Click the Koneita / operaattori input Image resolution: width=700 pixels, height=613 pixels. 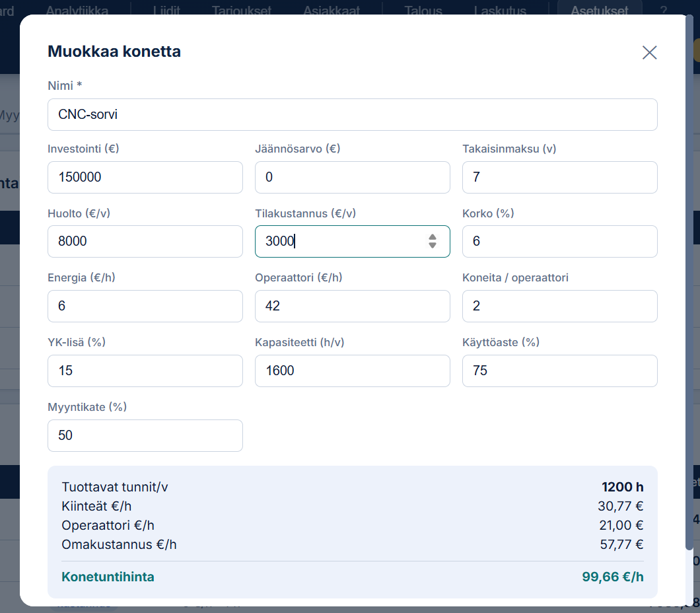coord(559,306)
